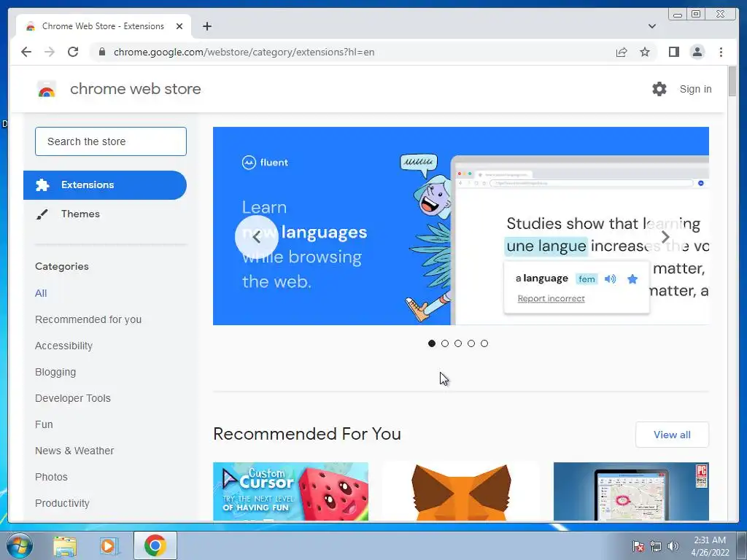The image size is (747, 560).
Task: Go back to the previous page
Action: 26,52
